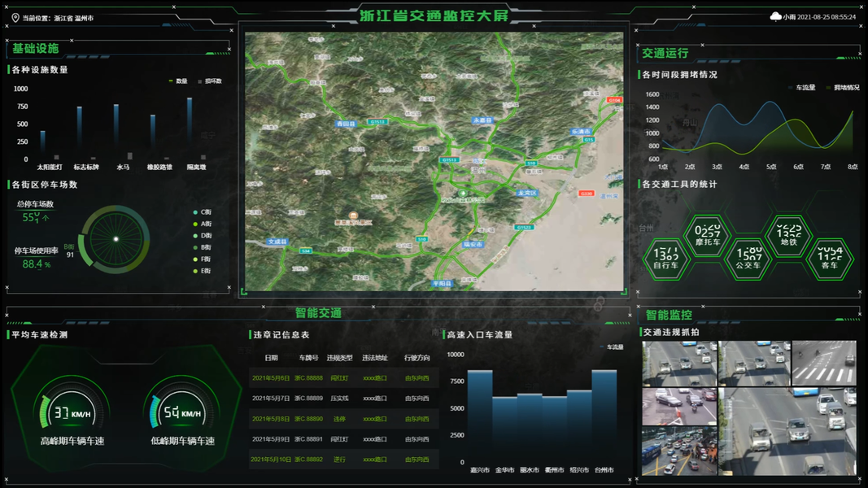Image resolution: width=868 pixels, height=488 pixels.
Task: Open the large bottom-right traffic camera view
Action: pos(787,431)
